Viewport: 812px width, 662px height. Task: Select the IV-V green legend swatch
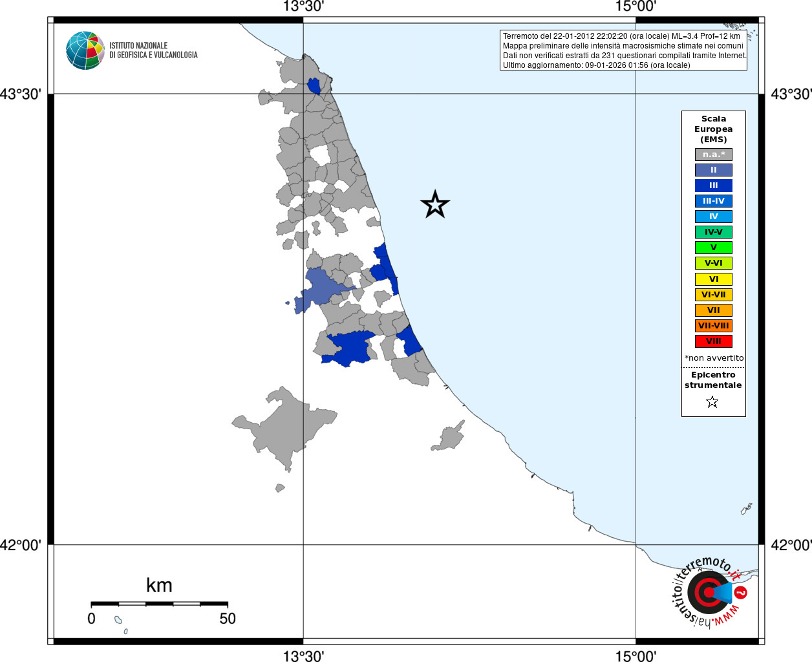pos(714,232)
